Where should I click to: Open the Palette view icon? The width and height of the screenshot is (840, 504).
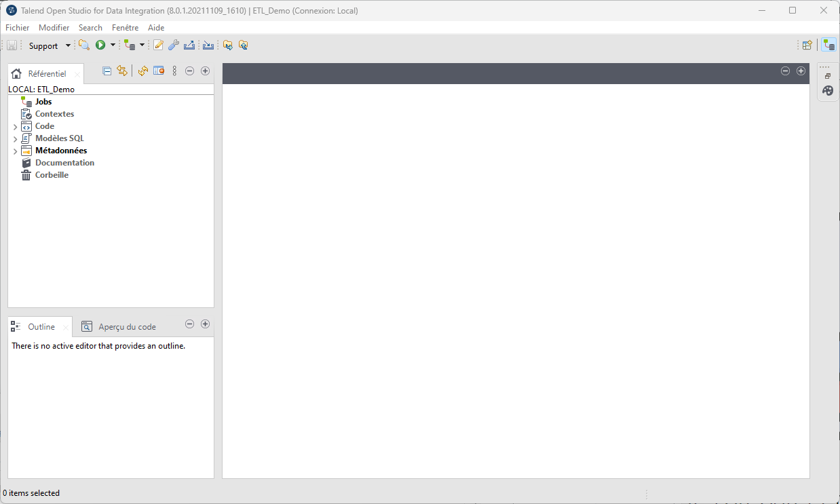(828, 91)
